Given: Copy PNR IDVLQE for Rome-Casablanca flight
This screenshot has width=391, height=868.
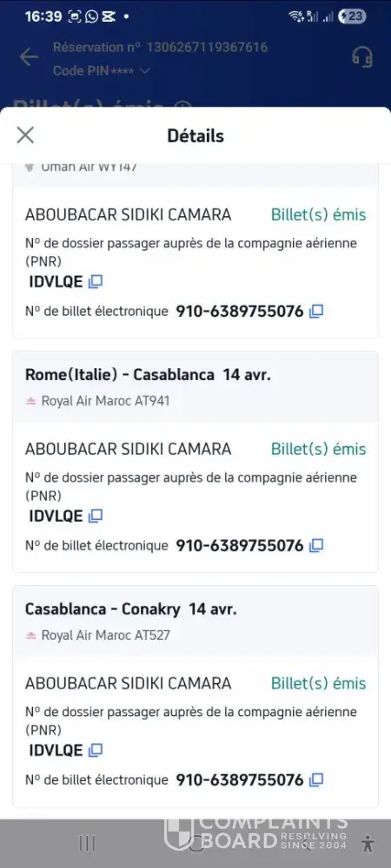Looking at the screenshot, I should pyautogui.click(x=96, y=516).
